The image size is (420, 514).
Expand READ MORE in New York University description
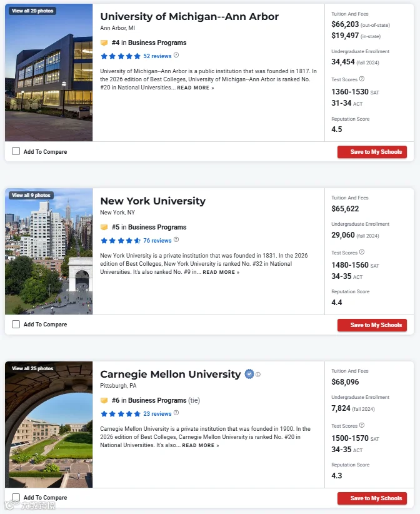221,273
